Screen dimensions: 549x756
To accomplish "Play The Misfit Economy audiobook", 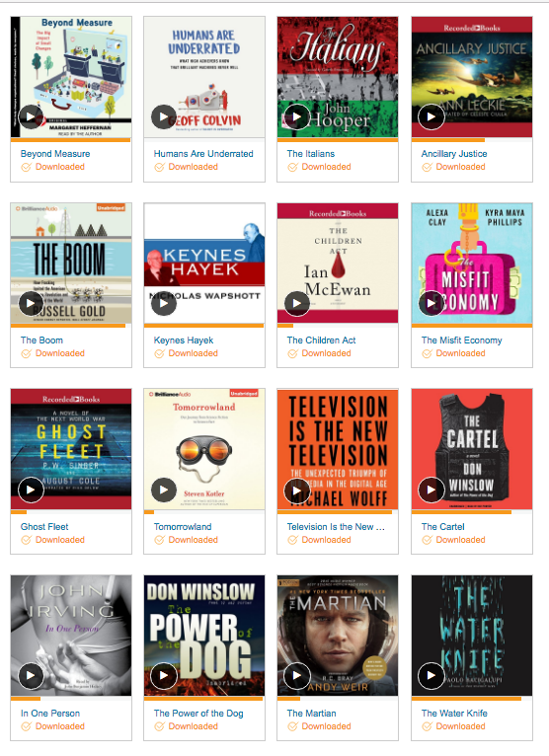I will coord(431,303).
